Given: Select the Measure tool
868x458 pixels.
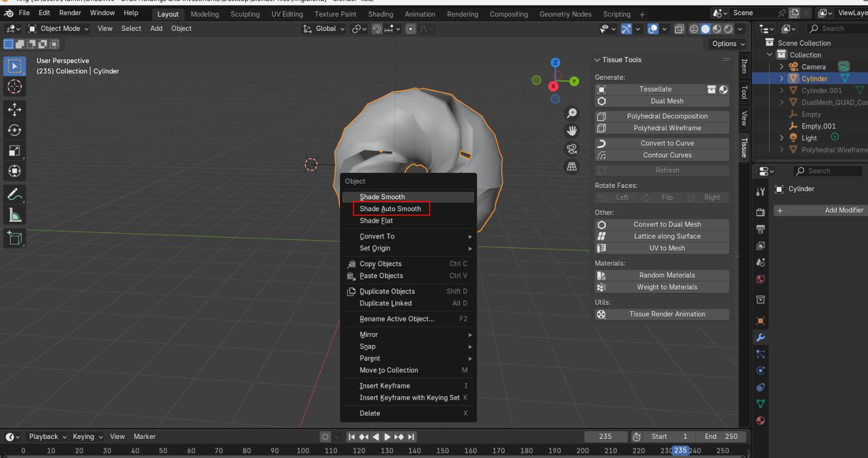Looking at the screenshot, I should [15, 215].
